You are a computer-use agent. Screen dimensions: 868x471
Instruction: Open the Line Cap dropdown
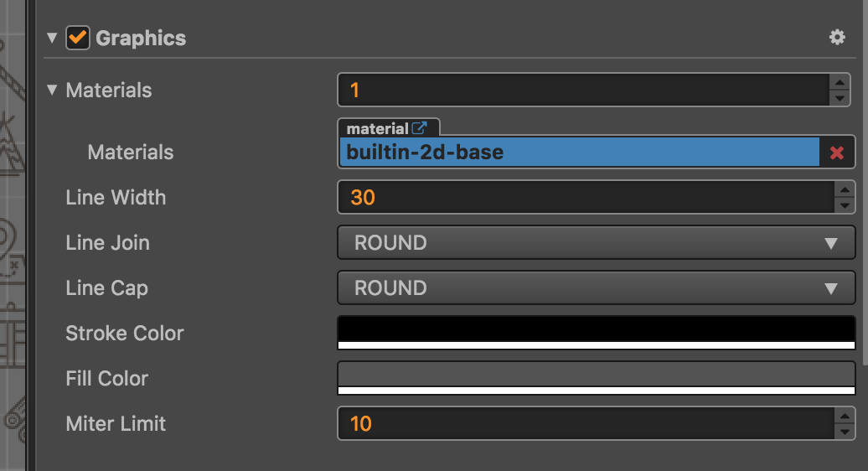coord(596,288)
